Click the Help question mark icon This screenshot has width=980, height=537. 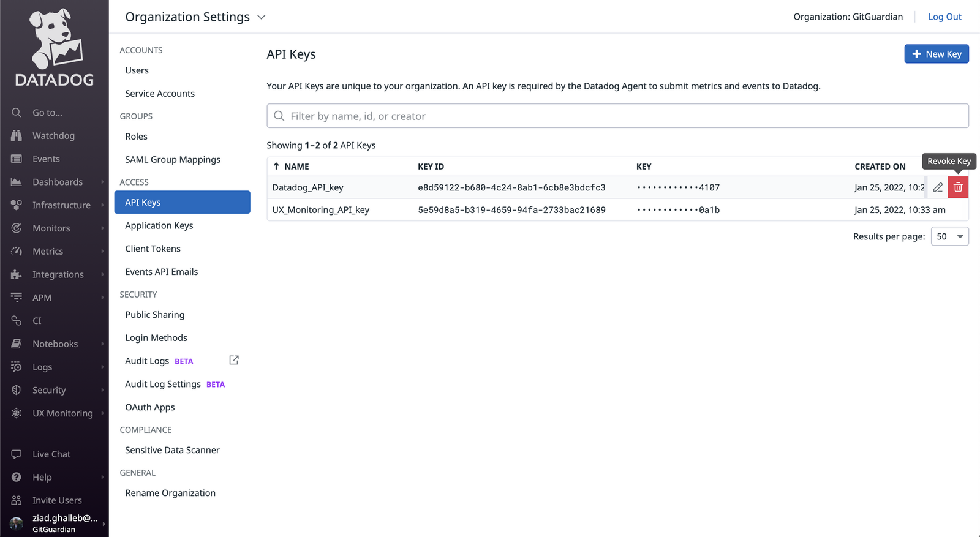pos(17,477)
